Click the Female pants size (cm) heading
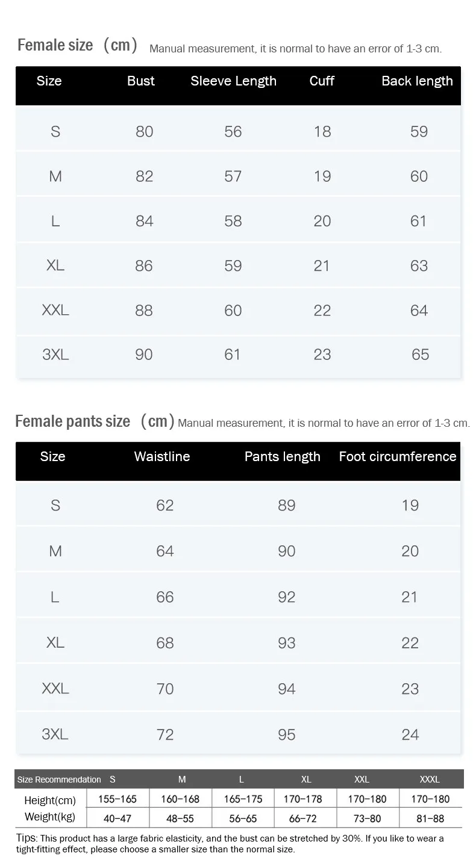The image size is (476, 868). point(95,421)
